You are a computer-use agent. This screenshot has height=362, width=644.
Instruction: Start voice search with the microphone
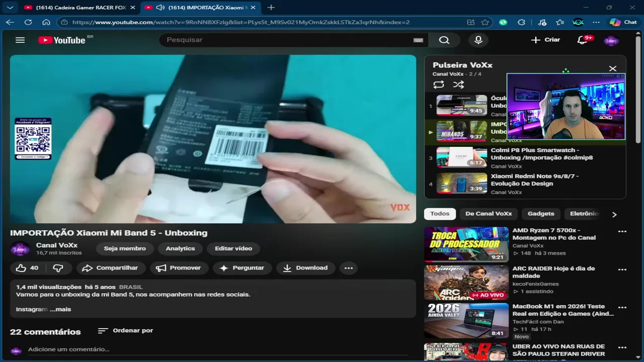478,40
